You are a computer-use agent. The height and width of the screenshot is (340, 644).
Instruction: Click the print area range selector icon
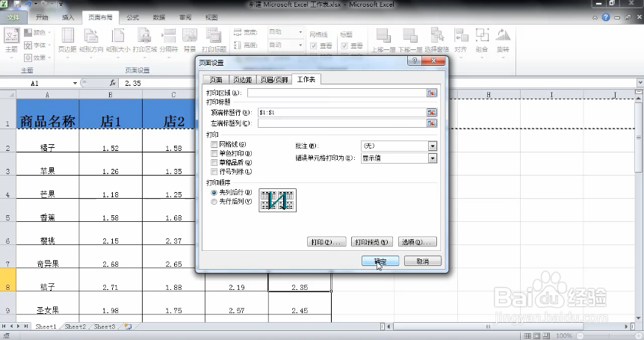(x=432, y=93)
